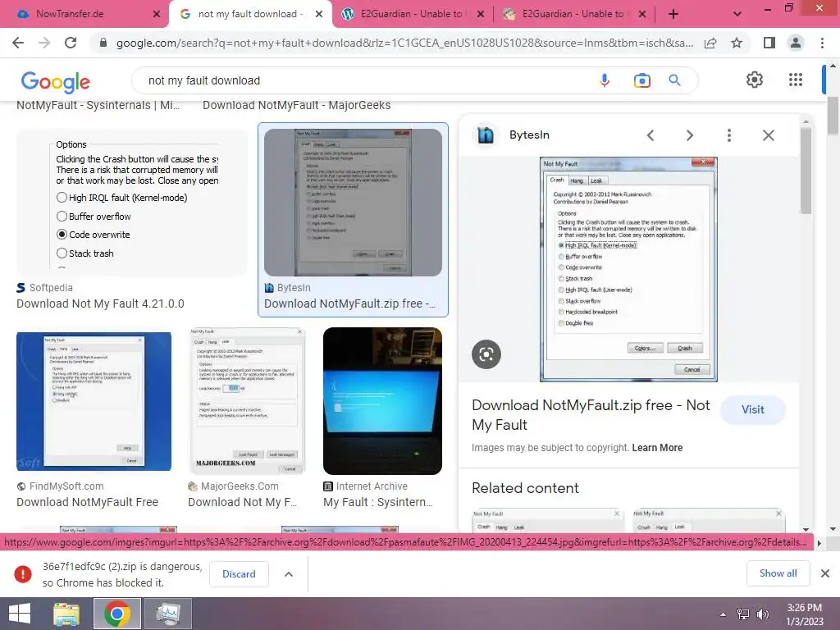Open new browser tab
840x630 pixels.
coord(673,14)
